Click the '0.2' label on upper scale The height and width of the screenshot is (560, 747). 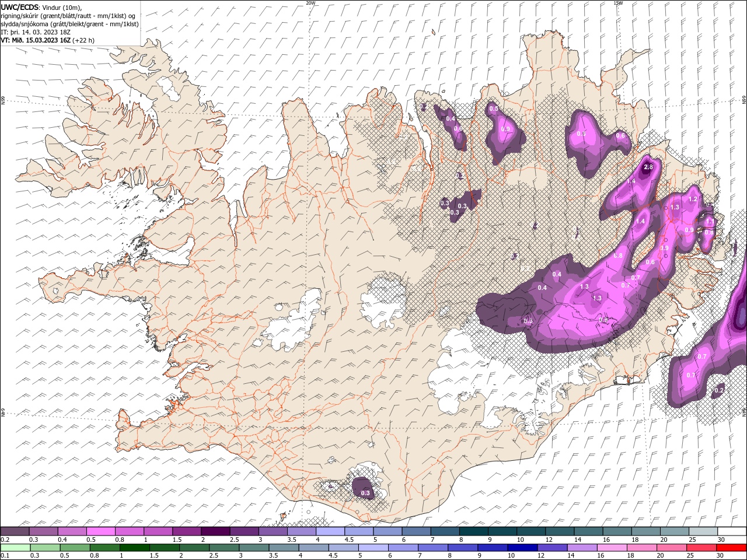(5, 540)
